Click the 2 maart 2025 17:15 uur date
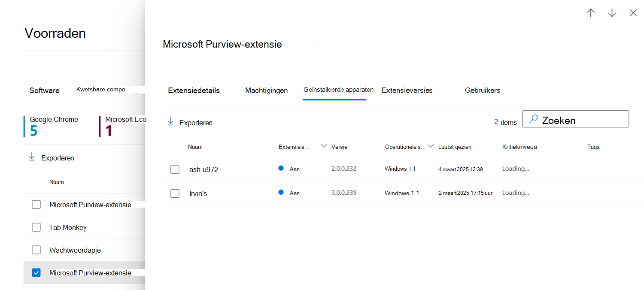Image resolution: width=644 pixels, height=290 pixels. point(466,193)
